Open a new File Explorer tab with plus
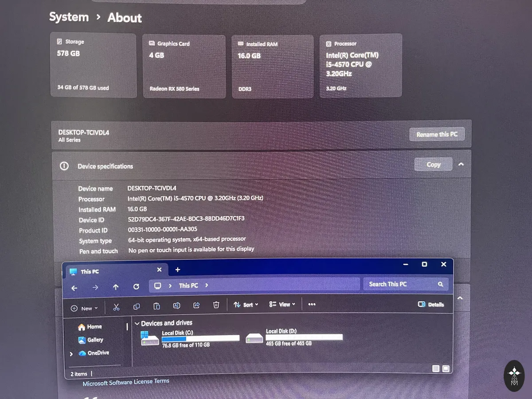Viewport: 532px width, 399px height. pyautogui.click(x=178, y=270)
